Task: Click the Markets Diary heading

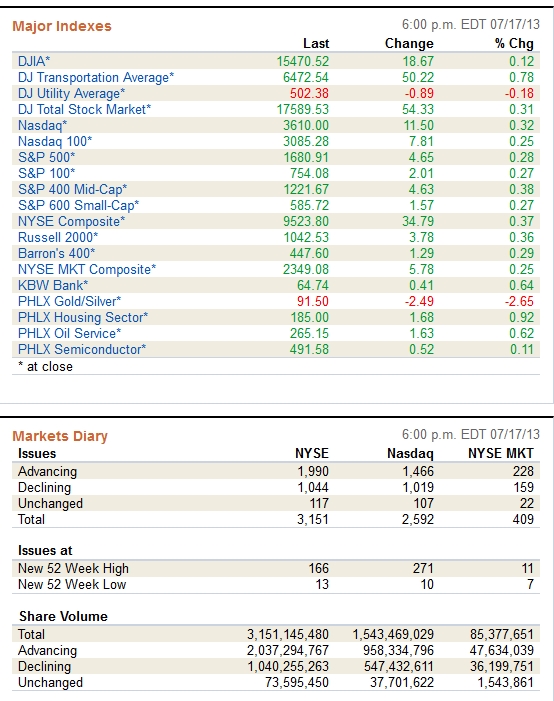Action: pos(60,436)
